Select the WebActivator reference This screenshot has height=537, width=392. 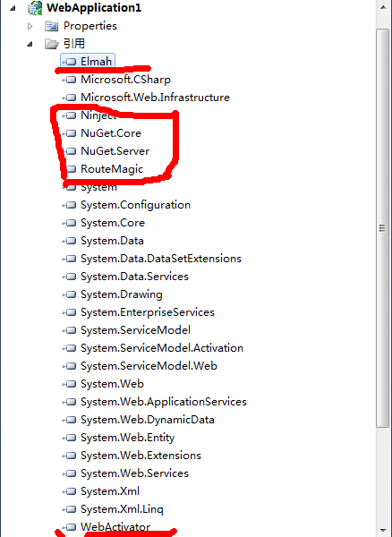115,527
